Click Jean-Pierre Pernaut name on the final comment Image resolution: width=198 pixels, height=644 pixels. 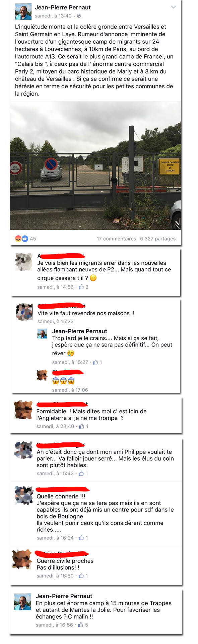click(64, 596)
